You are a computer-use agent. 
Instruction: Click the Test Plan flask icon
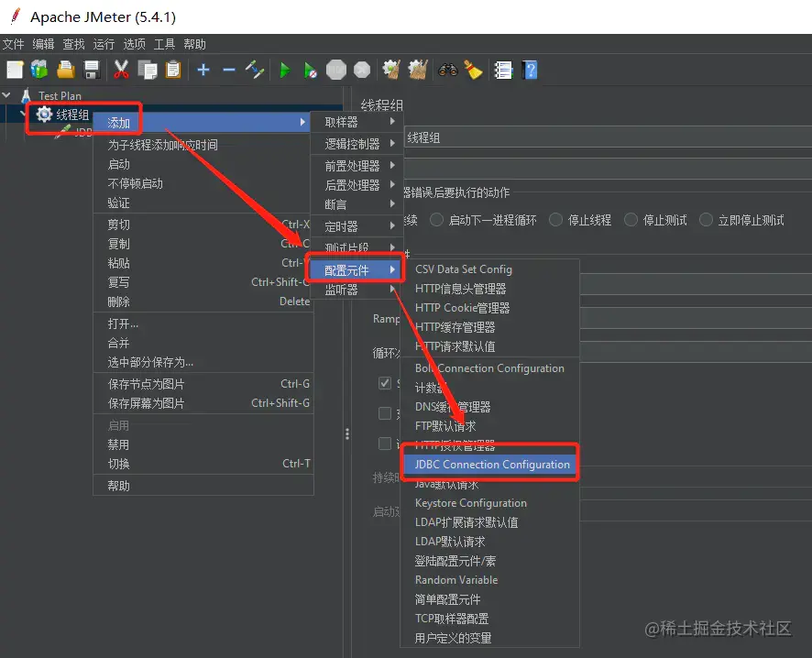pos(27,96)
